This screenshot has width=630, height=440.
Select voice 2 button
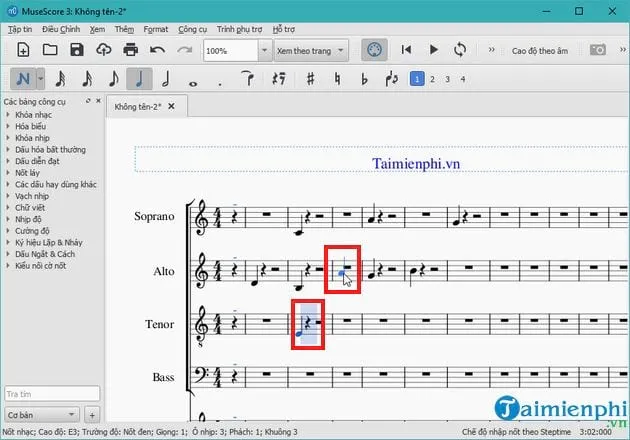[433, 78]
